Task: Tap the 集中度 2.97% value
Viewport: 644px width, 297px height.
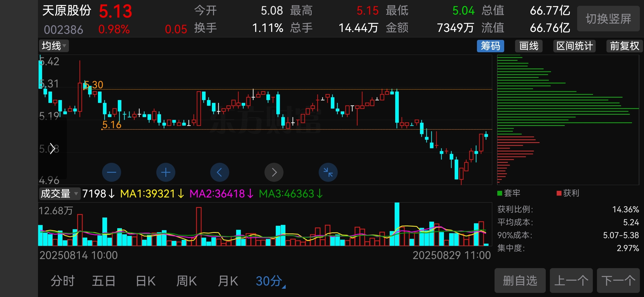Action: coord(627,248)
